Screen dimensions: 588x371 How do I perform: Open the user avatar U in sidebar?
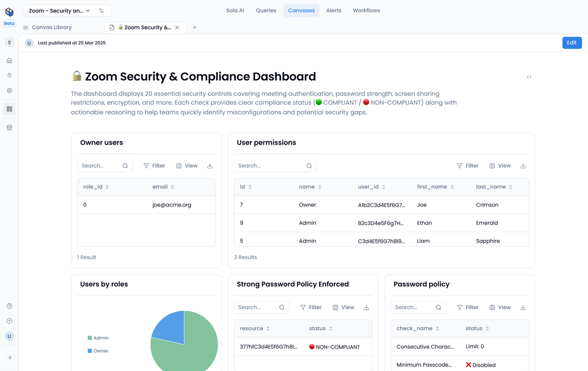tap(9, 336)
